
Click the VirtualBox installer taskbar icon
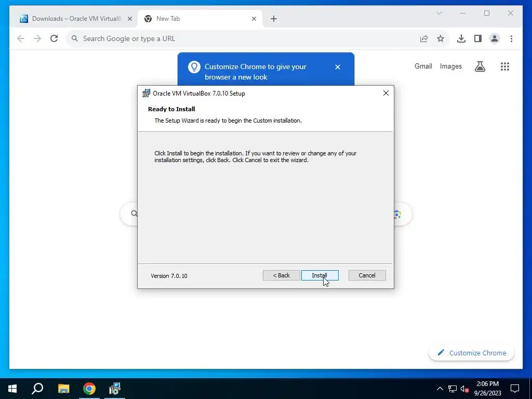(115, 389)
